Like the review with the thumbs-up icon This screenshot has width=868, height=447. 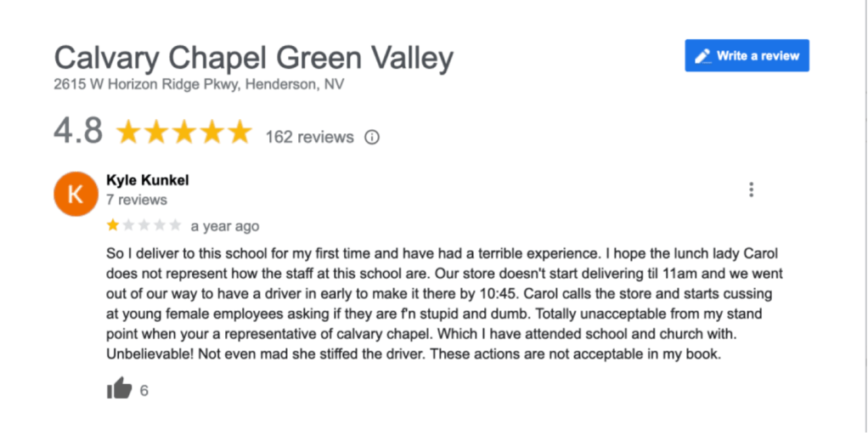point(120,389)
